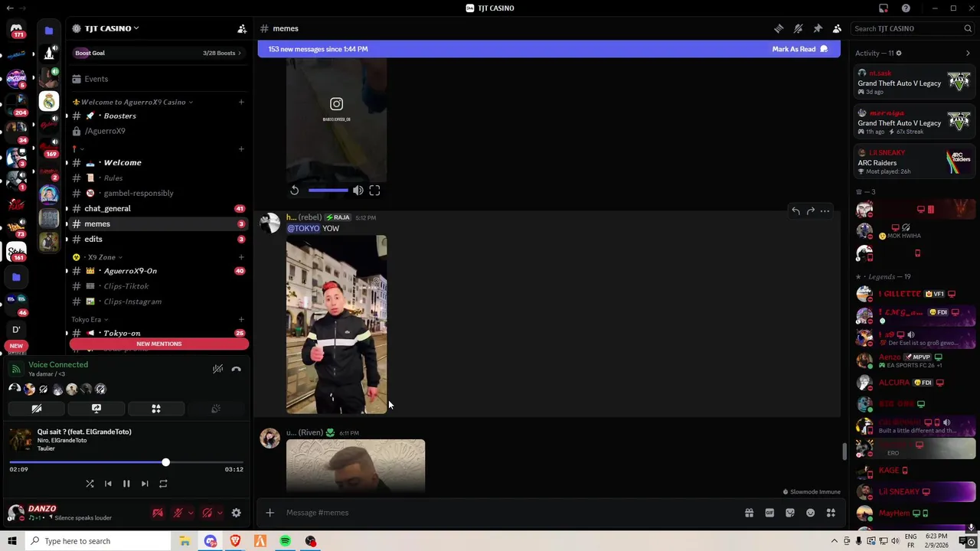Open the GIF picker
Viewport: 980px width, 551px height.
coord(769,513)
